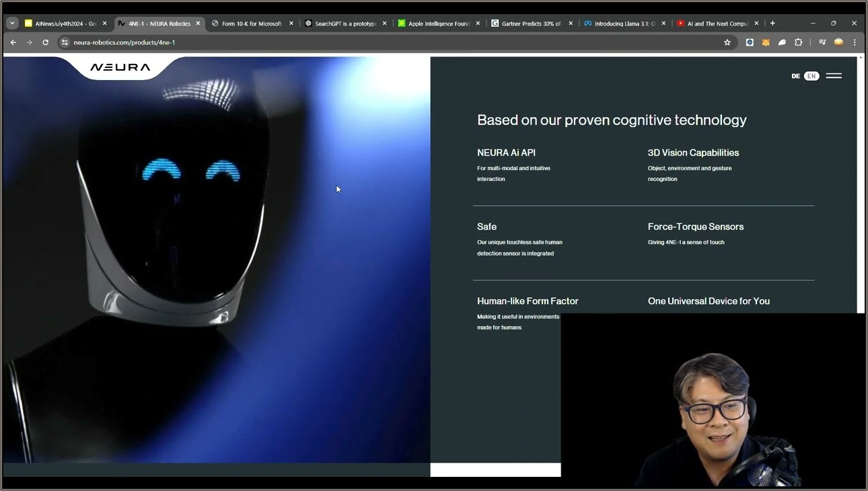
Task: Click the heading Based on our proven cognitive technology
Action: [612, 120]
